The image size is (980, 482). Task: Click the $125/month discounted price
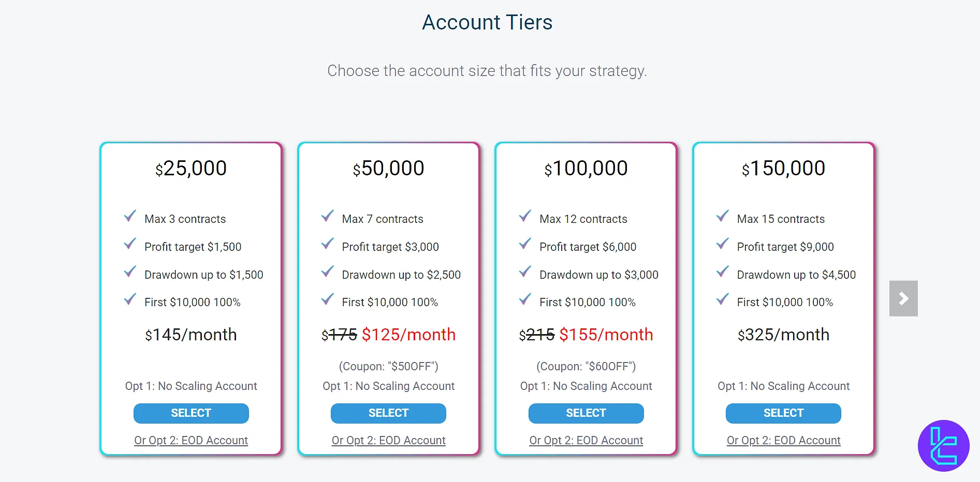408,335
